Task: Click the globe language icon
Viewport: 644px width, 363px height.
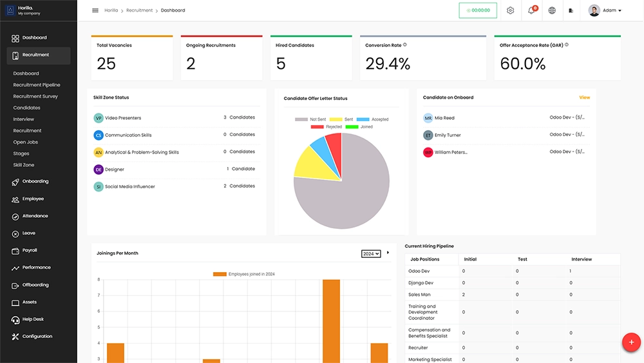Action: [x=552, y=10]
